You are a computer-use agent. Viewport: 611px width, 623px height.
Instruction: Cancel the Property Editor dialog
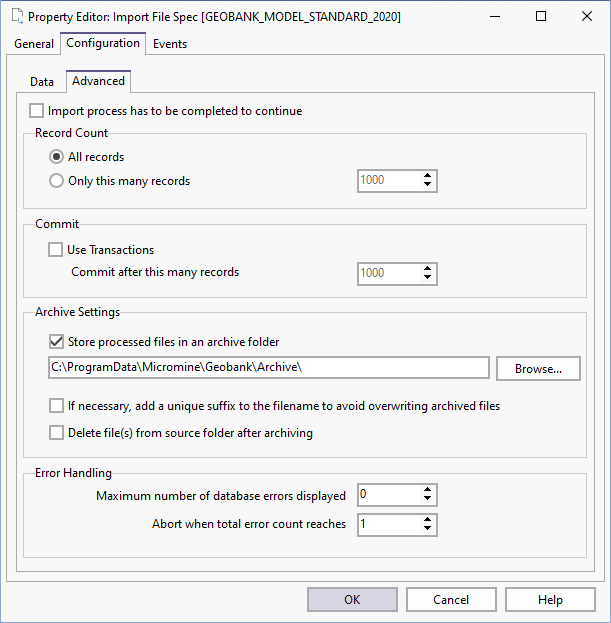point(451,600)
